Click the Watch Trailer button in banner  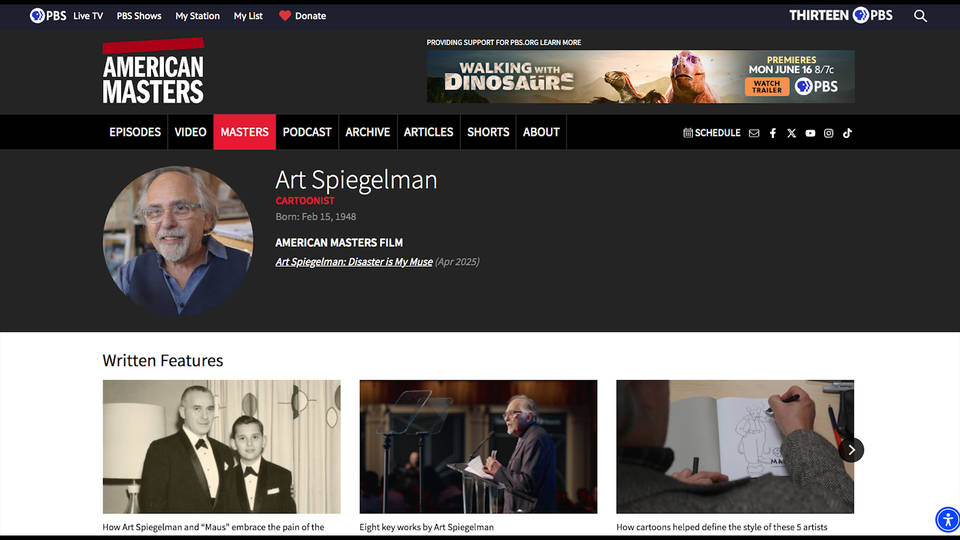coord(767,86)
